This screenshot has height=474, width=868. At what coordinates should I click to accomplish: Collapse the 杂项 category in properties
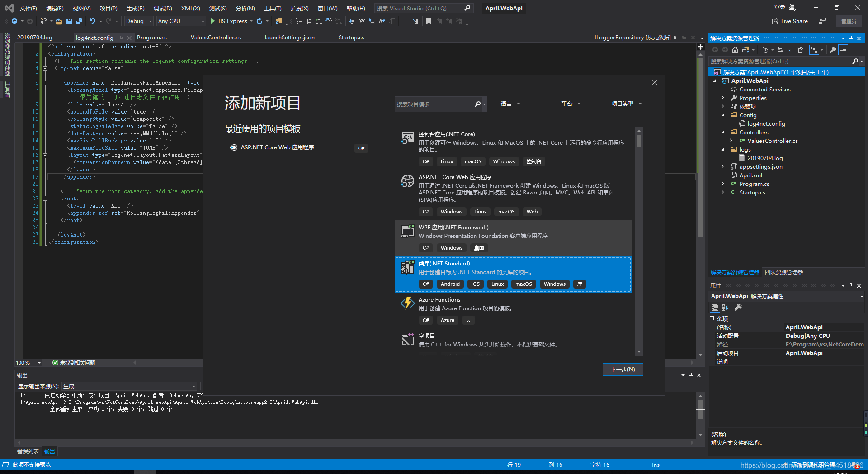[712, 318]
